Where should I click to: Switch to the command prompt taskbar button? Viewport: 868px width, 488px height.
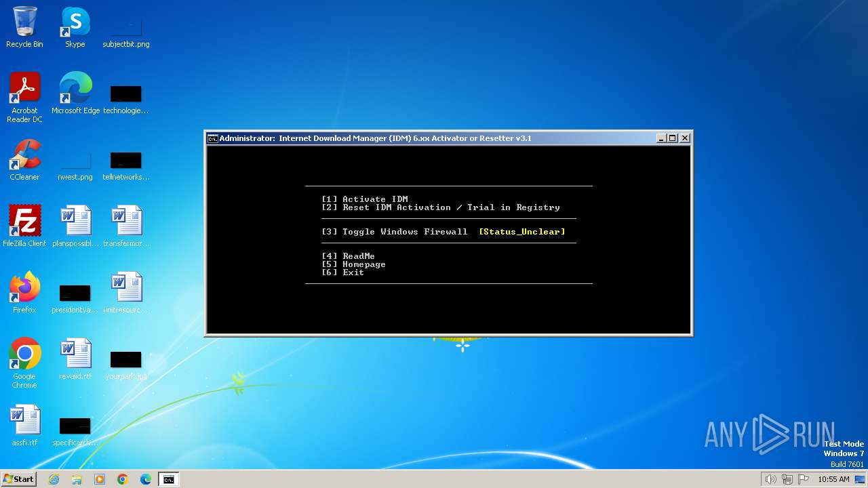coord(168,479)
